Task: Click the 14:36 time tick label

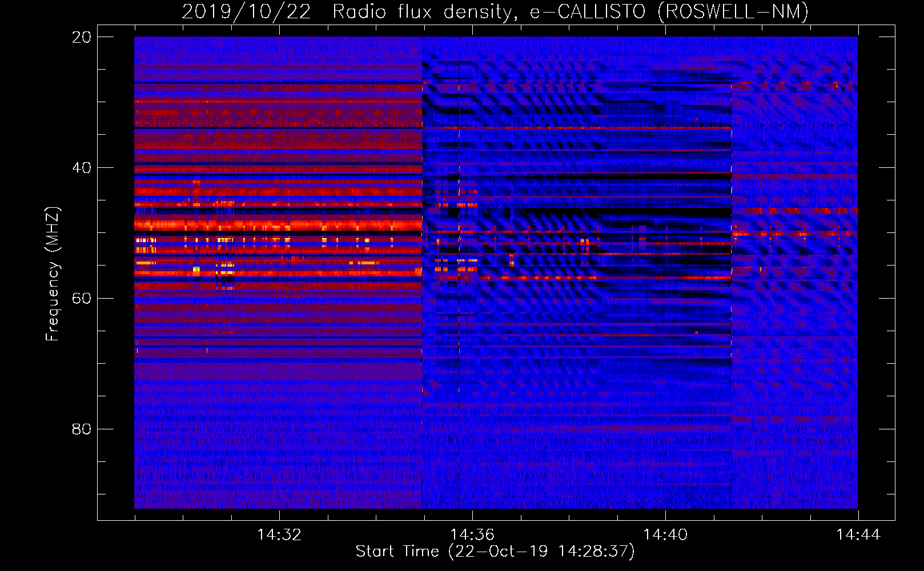Action: (x=472, y=535)
